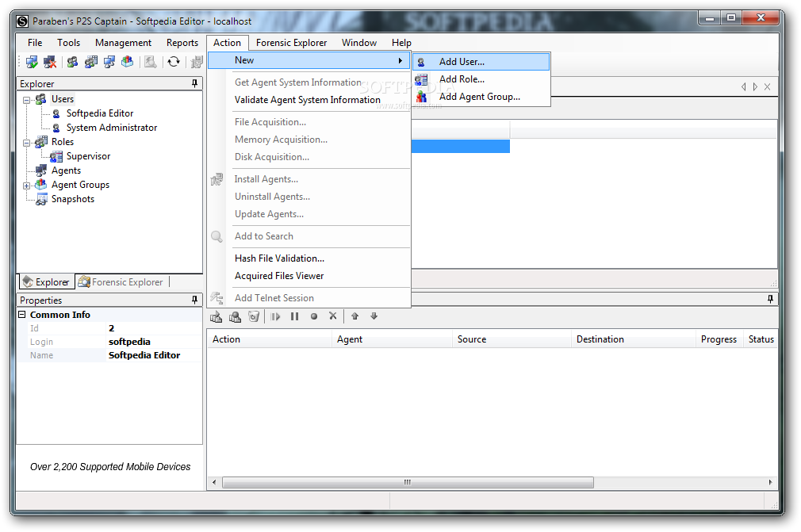The height and width of the screenshot is (532, 801).
Task: Click the document tab scroll-right arrow
Action: click(x=755, y=86)
